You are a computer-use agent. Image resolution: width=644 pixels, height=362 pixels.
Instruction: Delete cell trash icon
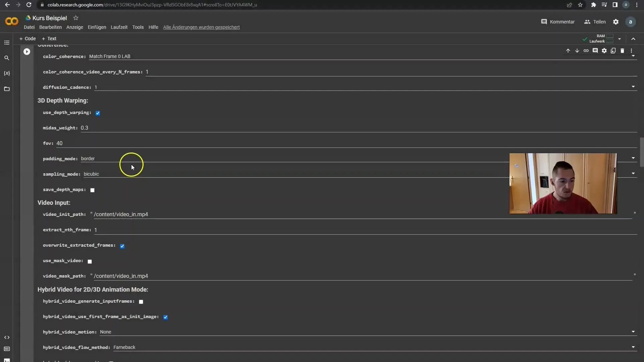(622, 51)
